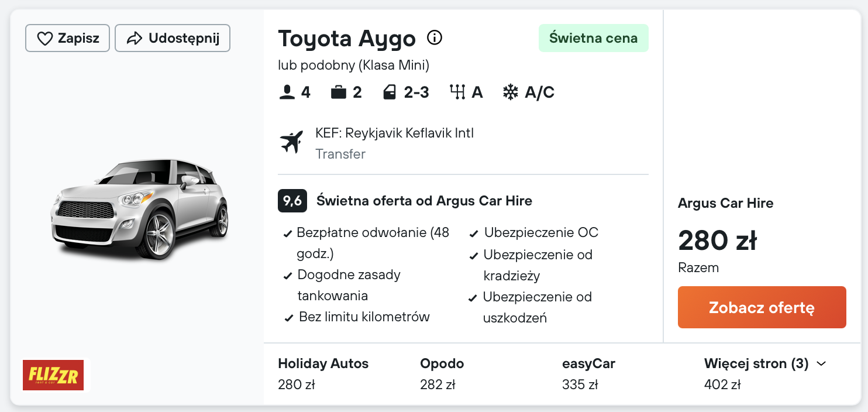Click the heart icon in Zapisz
The height and width of the screenshot is (412, 868).
(45, 39)
